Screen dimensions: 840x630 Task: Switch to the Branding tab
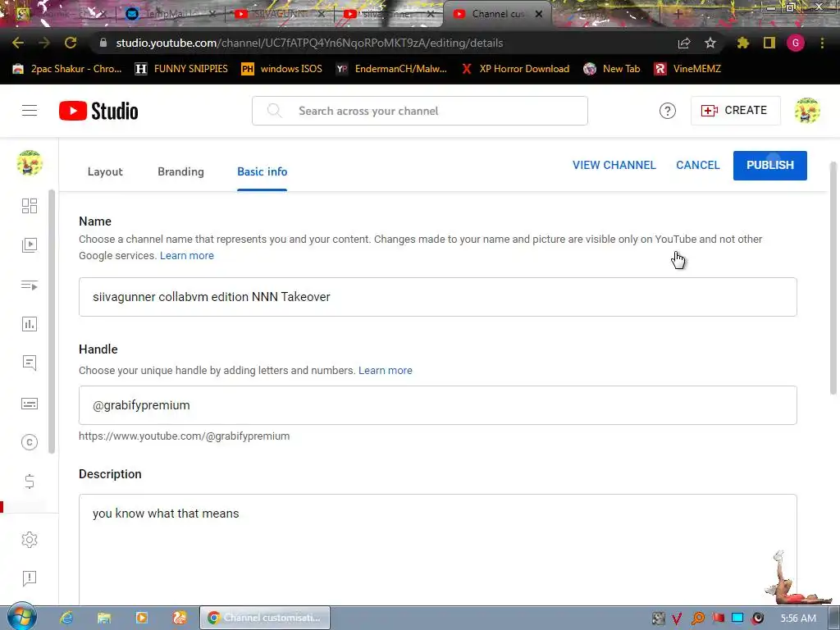coord(180,171)
